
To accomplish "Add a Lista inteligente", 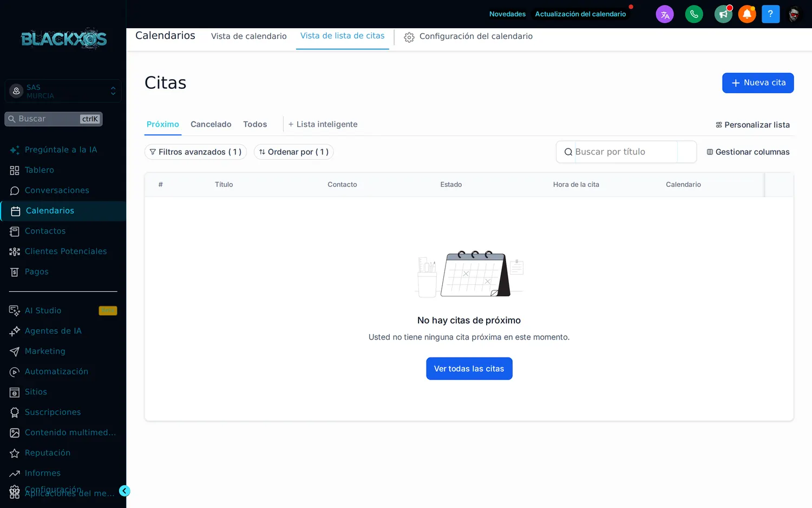I will 323,125.
